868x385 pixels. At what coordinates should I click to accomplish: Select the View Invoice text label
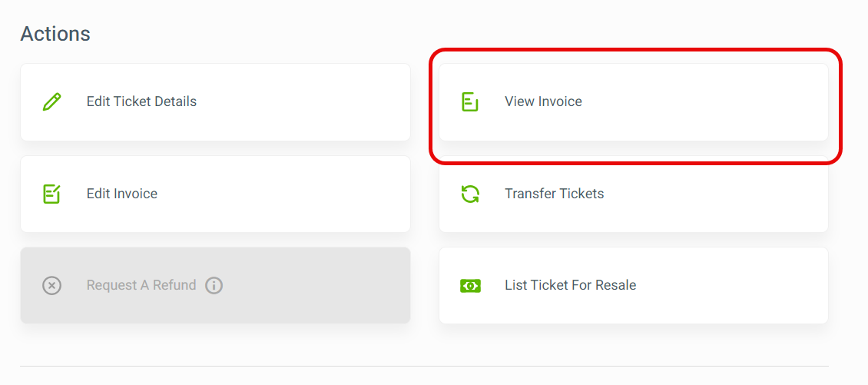[x=543, y=102]
